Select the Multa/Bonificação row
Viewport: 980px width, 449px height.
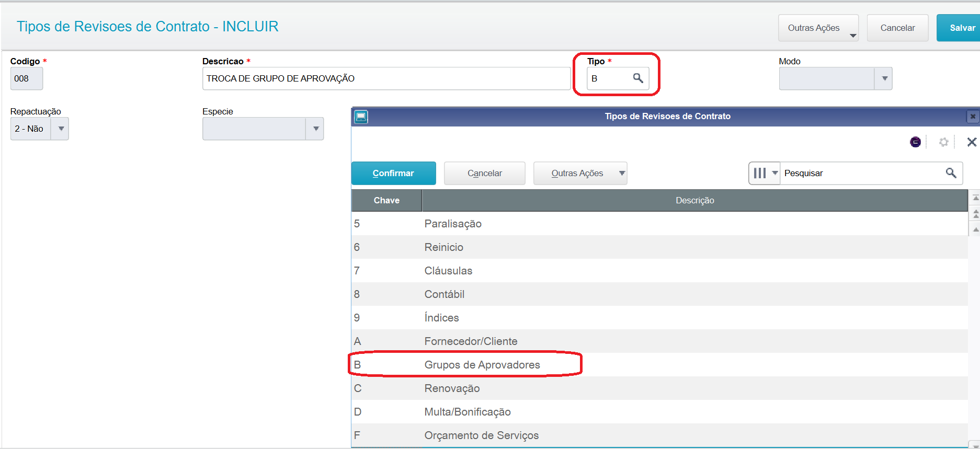[659, 412]
